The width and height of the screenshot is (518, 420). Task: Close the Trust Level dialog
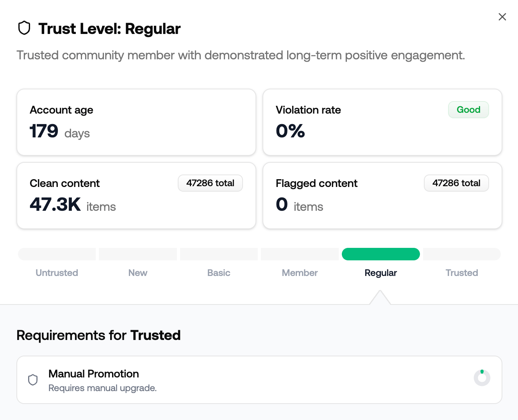[502, 17]
